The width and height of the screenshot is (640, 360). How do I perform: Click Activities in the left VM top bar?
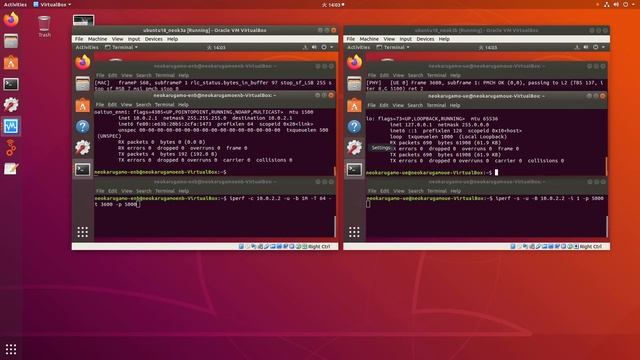click(87, 47)
